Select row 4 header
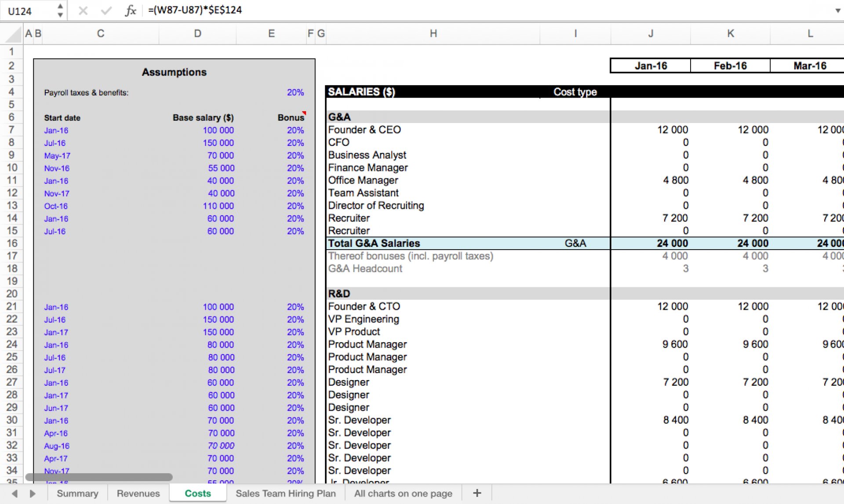This screenshot has width=844, height=504. click(12, 92)
